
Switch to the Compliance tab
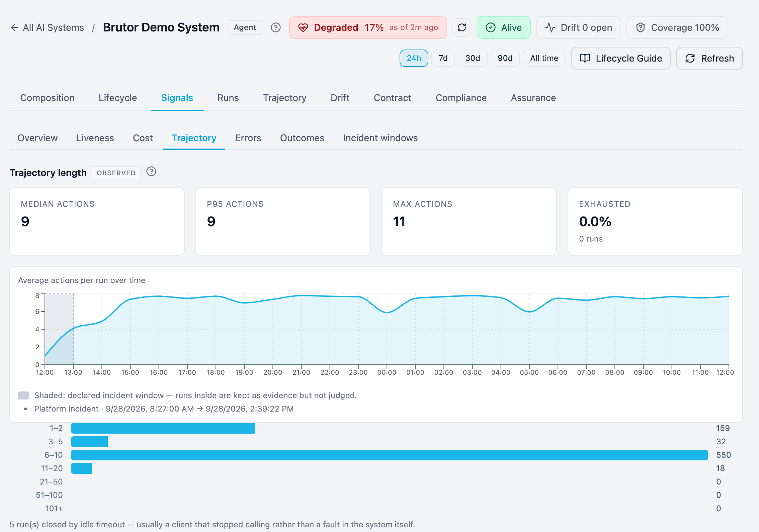461,98
